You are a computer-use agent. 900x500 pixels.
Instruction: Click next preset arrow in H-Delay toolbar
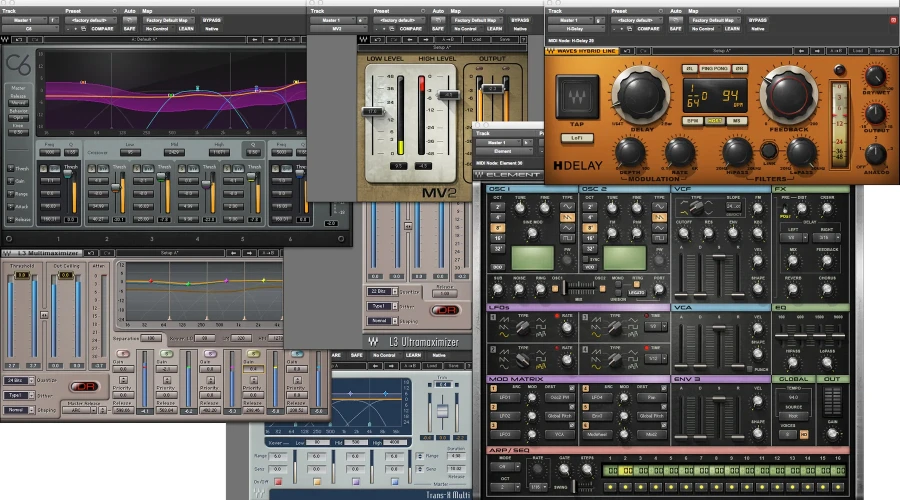pos(817,51)
